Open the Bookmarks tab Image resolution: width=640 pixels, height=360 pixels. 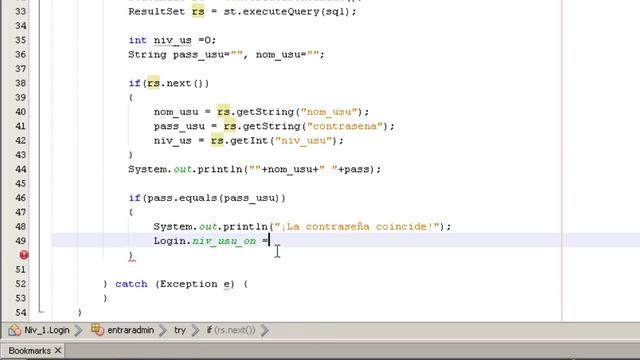pos(29,351)
